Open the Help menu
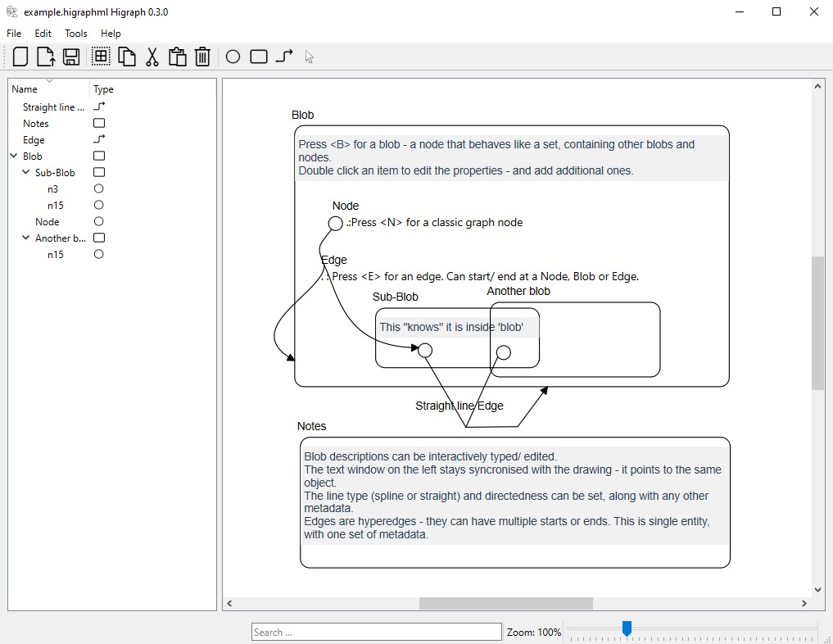Image resolution: width=833 pixels, height=644 pixels. pyautogui.click(x=111, y=33)
